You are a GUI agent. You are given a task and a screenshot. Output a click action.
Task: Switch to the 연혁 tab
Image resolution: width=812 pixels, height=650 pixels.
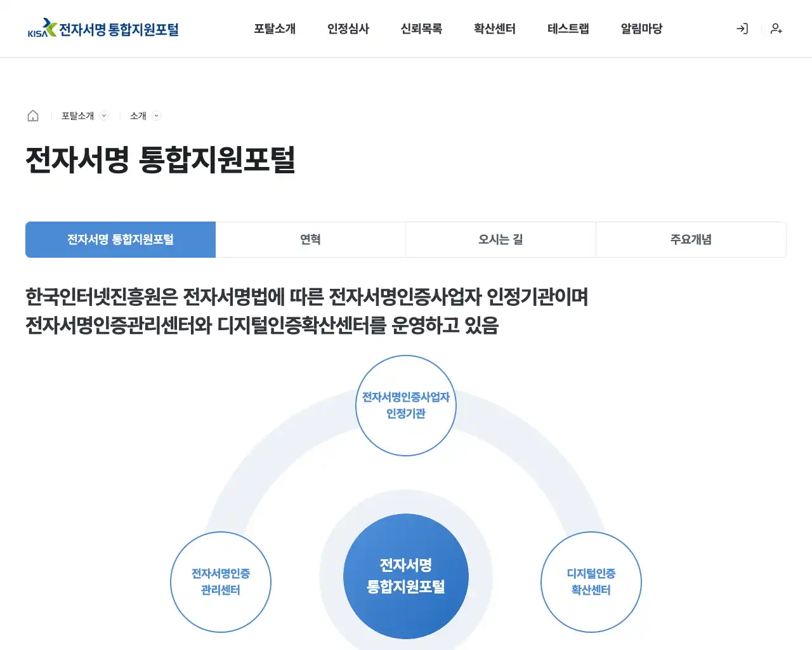pyautogui.click(x=311, y=239)
